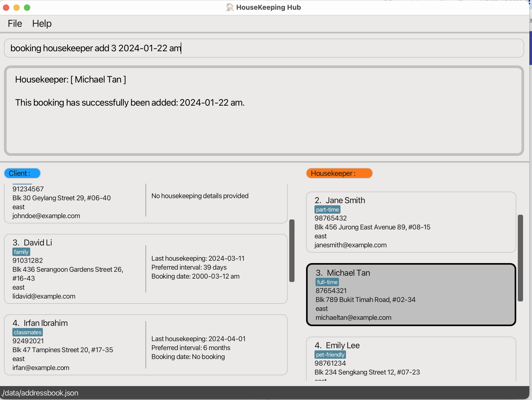
Task: Click the pet-friendly tag on Emily Lee
Action: click(x=330, y=355)
